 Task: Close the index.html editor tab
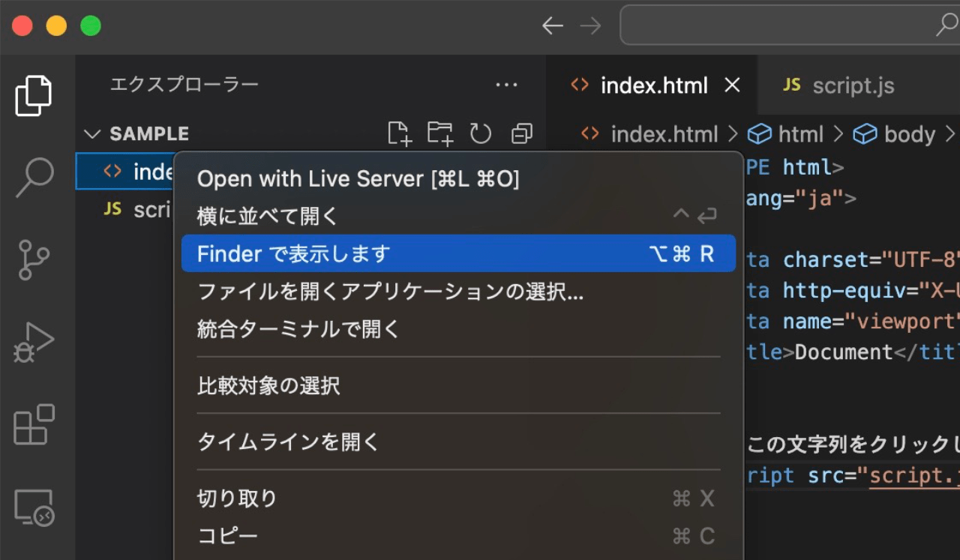pyautogui.click(x=732, y=85)
